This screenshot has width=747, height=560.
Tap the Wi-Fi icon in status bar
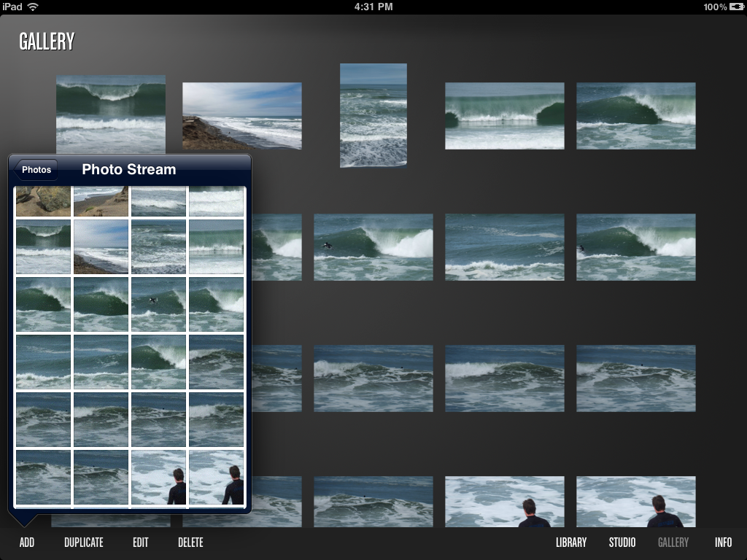33,7
